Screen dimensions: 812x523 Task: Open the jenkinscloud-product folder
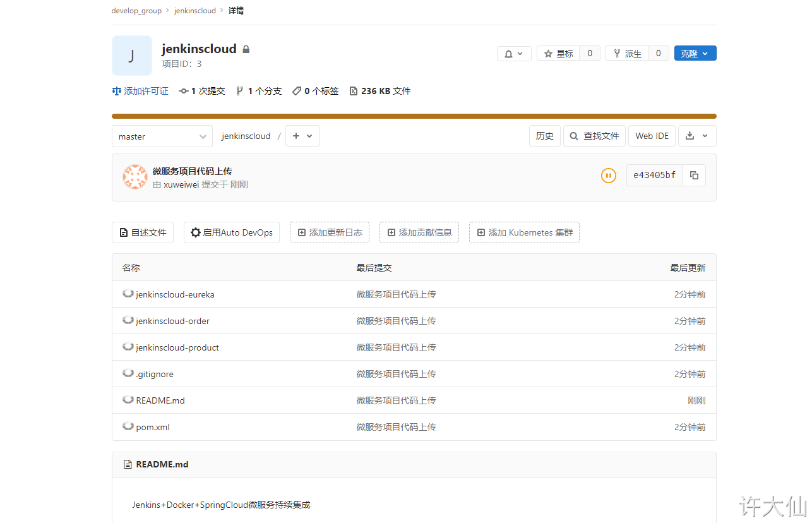tap(177, 347)
